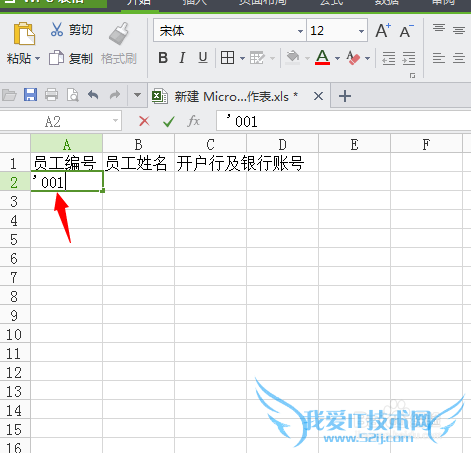Click the formula bar showing '001
The width and height of the screenshot is (471, 453).
pyautogui.click(x=343, y=121)
